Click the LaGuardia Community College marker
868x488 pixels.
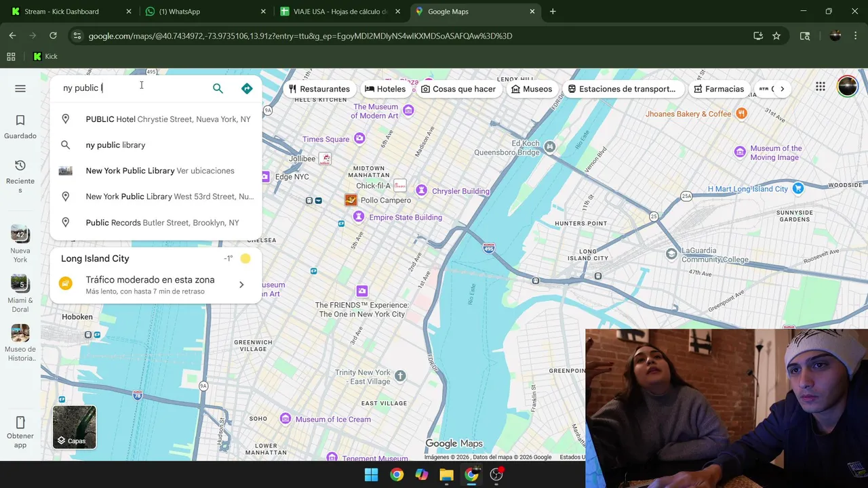click(671, 253)
